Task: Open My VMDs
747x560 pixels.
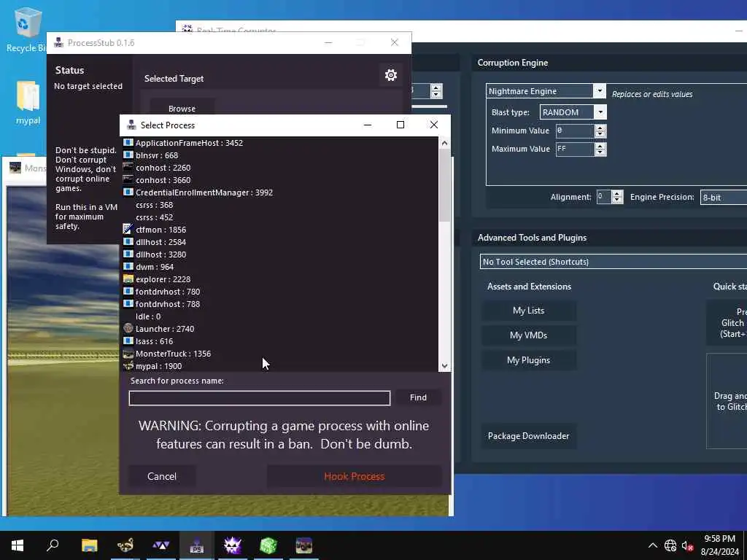Action: tap(529, 335)
